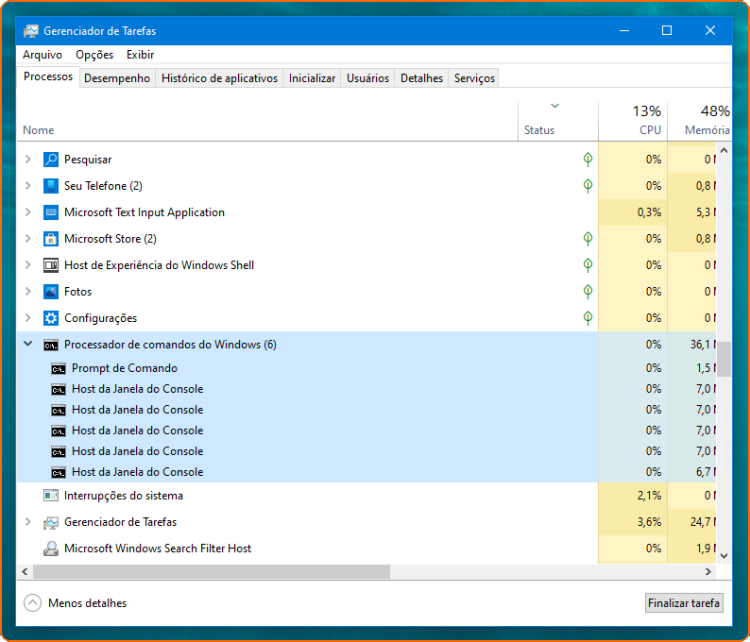
Task: Expand Host de Experiência do Windows Shell
Action: click(x=28, y=265)
